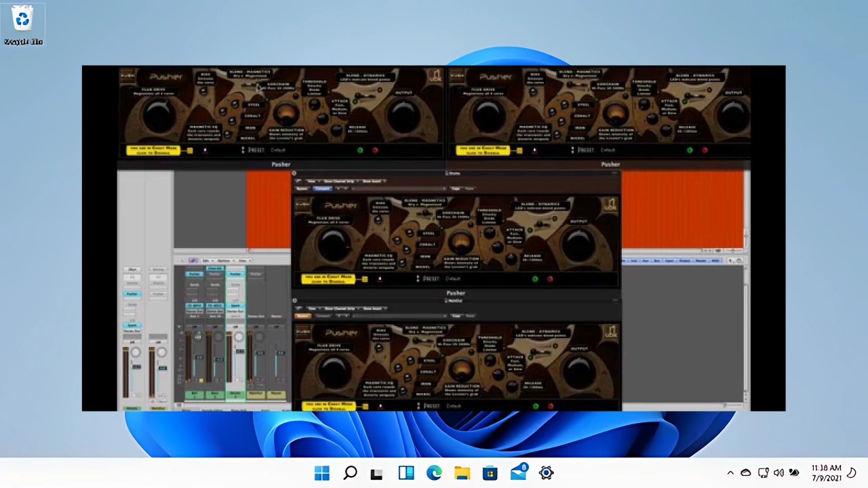Image resolution: width=868 pixels, height=488 pixels.
Task: Show hidden system tray icons
Action: [730, 472]
